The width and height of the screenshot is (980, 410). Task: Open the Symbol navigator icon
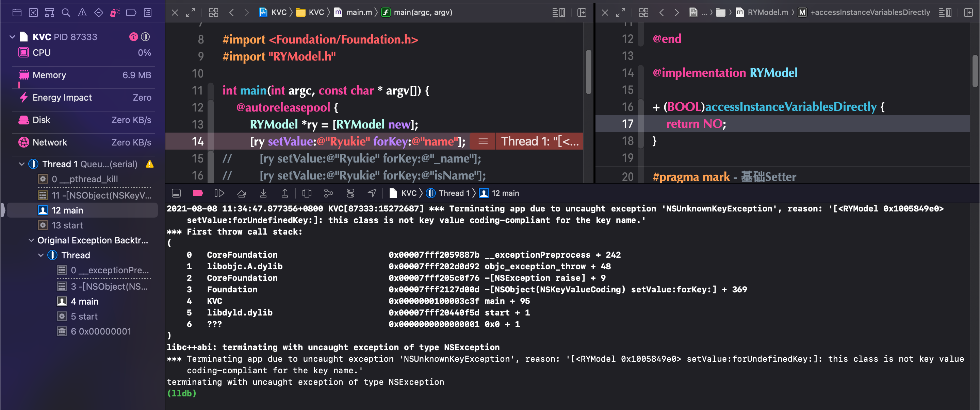pyautogui.click(x=49, y=13)
